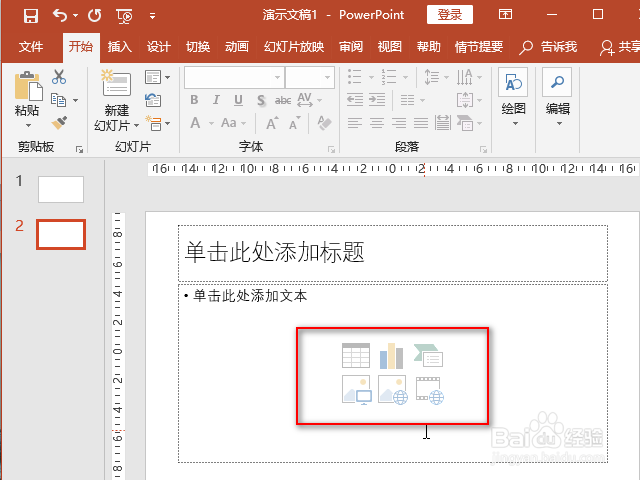Open Customize Quick Access Toolbar dropdown
The height and width of the screenshot is (480, 640).
[152, 16]
